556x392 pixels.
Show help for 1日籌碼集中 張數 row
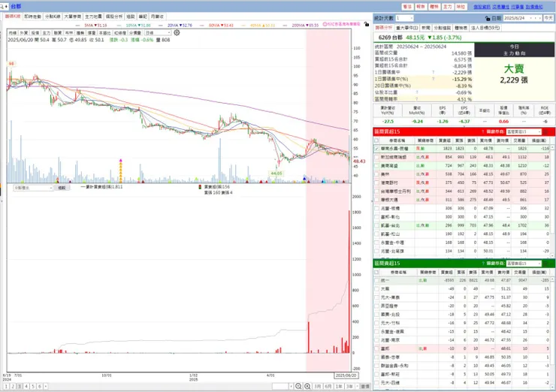434,72
